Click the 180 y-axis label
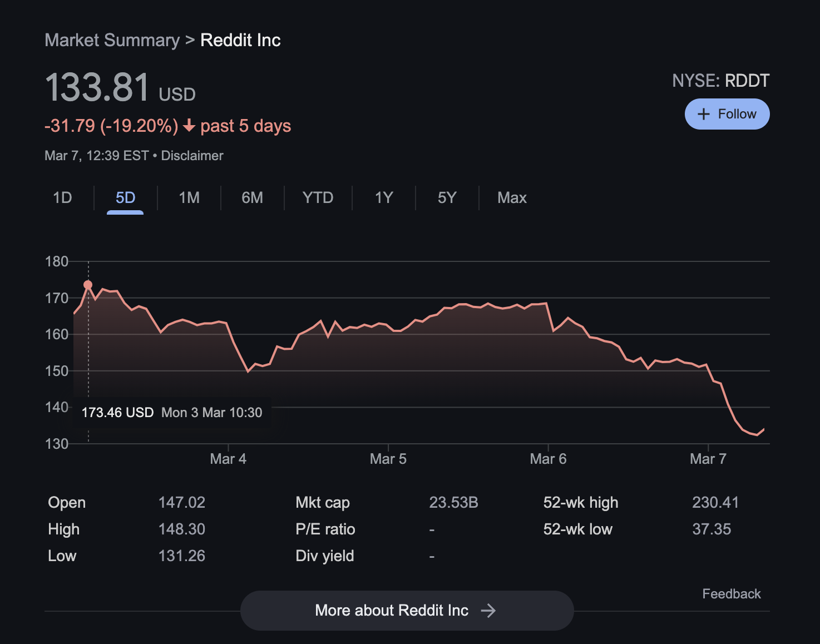The image size is (820, 644). point(57,261)
